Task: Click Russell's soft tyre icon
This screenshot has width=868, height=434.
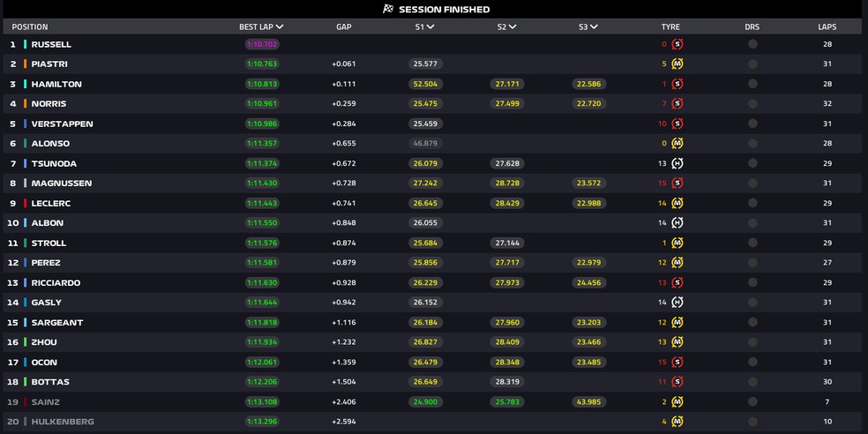Action: pyautogui.click(x=677, y=44)
